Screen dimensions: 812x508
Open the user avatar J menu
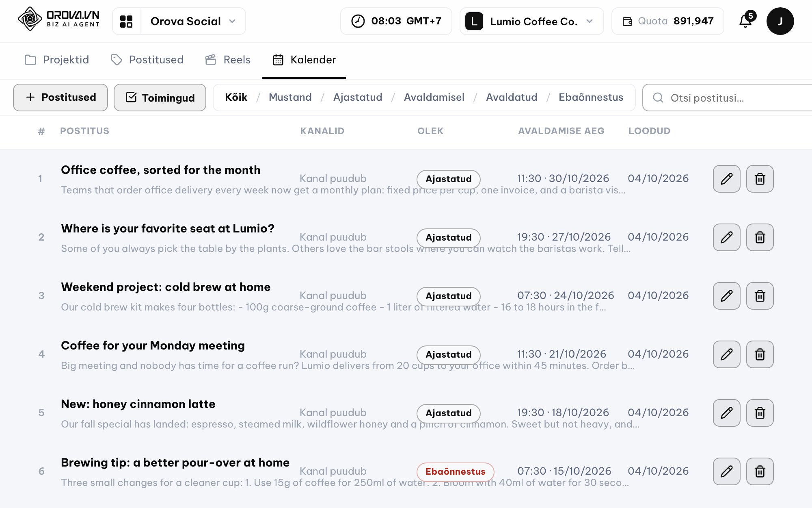[780, 21]
